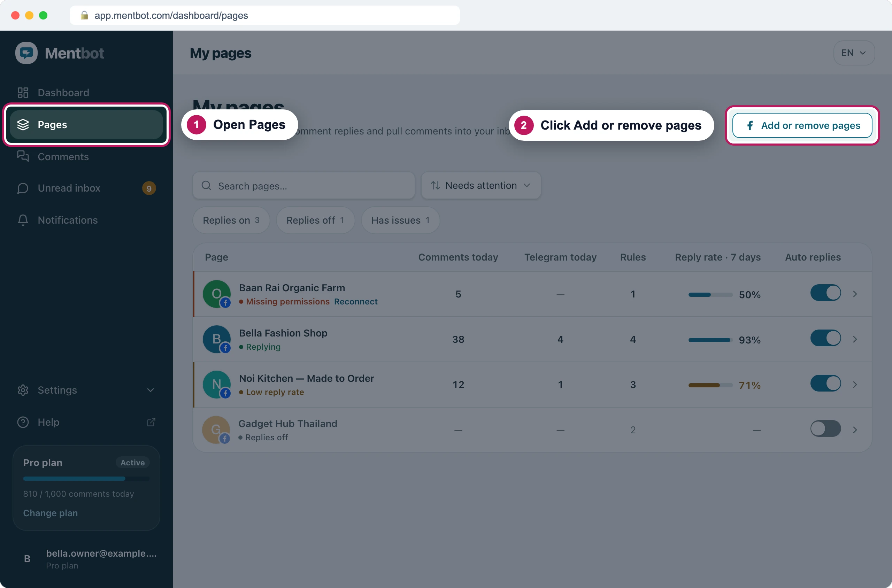Click the Pages layers icon
The height and width of the screenshot is (588, 892).
point(23,124)
